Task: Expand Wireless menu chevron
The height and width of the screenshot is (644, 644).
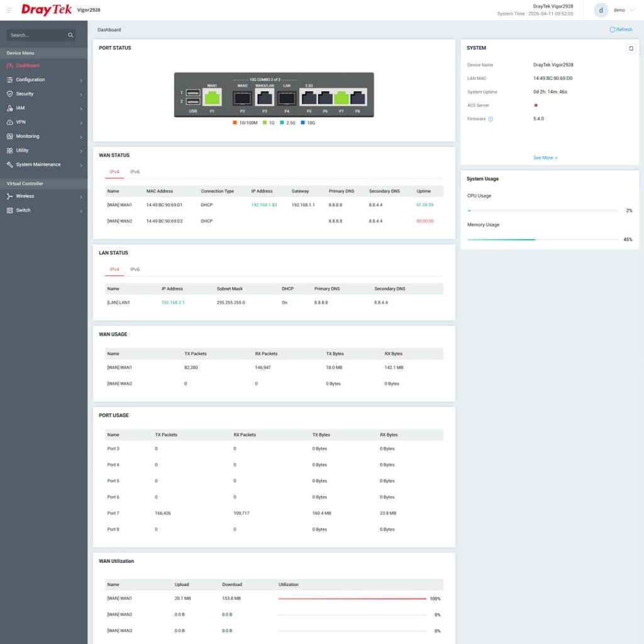Action: coord(81,197)
